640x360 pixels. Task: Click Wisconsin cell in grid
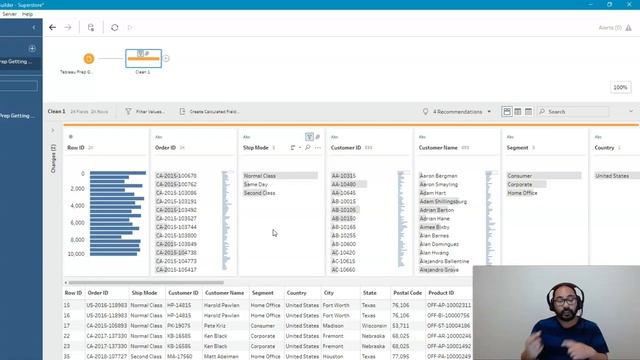374,326
